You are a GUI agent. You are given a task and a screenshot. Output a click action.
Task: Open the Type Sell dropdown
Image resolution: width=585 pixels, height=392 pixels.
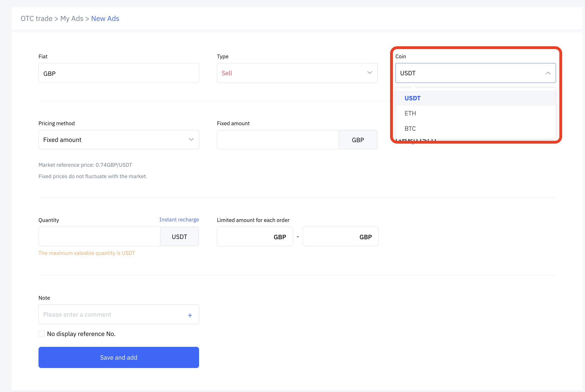pyautogui.click(x=297, y=73)
